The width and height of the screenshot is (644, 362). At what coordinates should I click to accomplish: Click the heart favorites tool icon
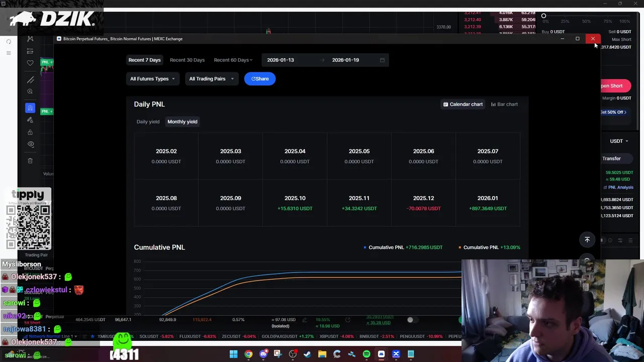(x=30, y=63)
